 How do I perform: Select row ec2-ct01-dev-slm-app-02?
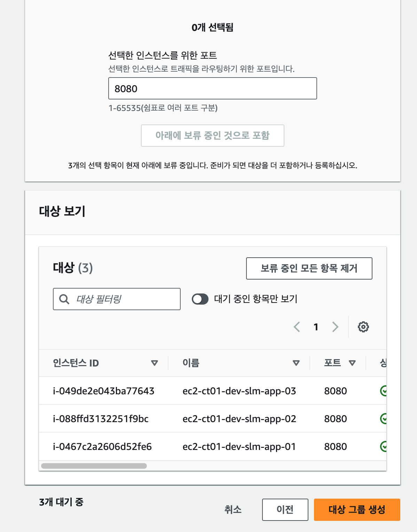coord(213,419)
